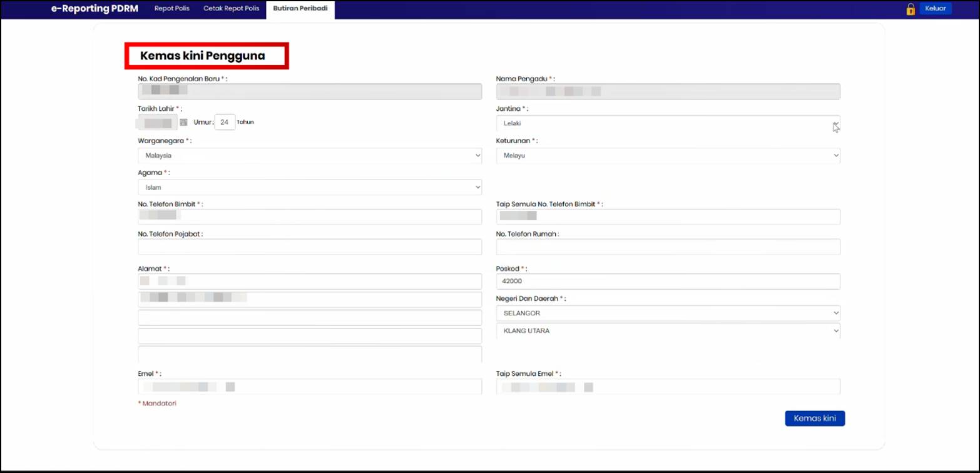
Task: Click the Negeri Dan Daerah label
Action: pos(530,298)
